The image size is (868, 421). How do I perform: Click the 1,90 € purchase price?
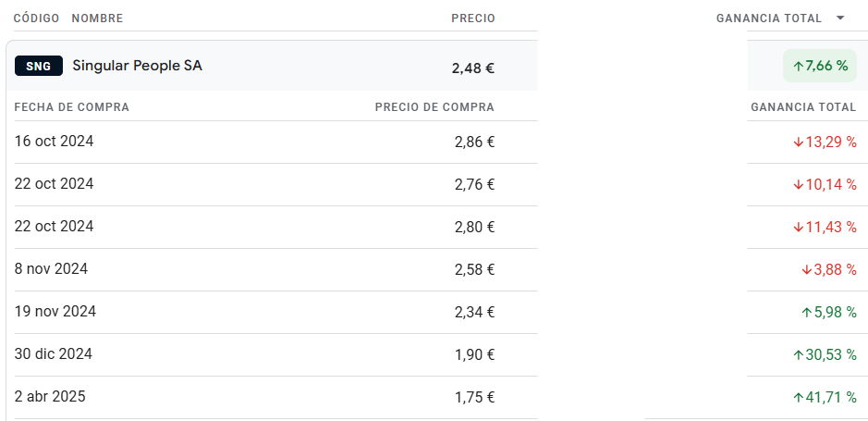[474, 354]
